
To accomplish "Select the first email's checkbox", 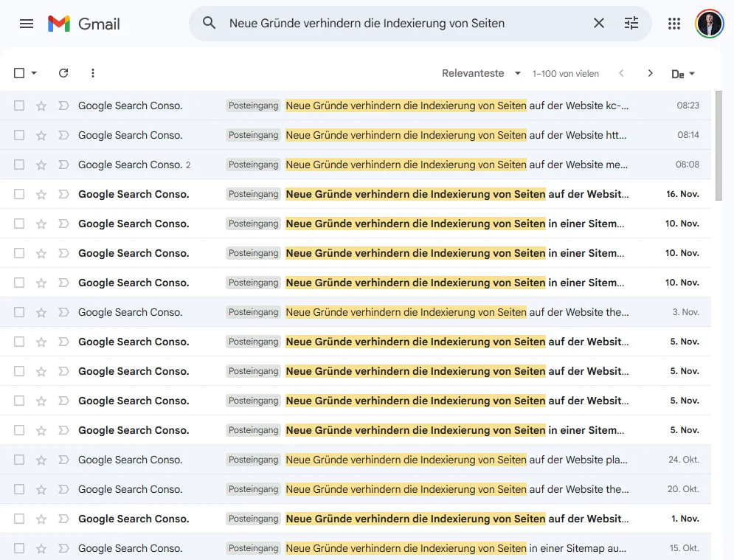I will pyautogui.click(x=18, y=106).
